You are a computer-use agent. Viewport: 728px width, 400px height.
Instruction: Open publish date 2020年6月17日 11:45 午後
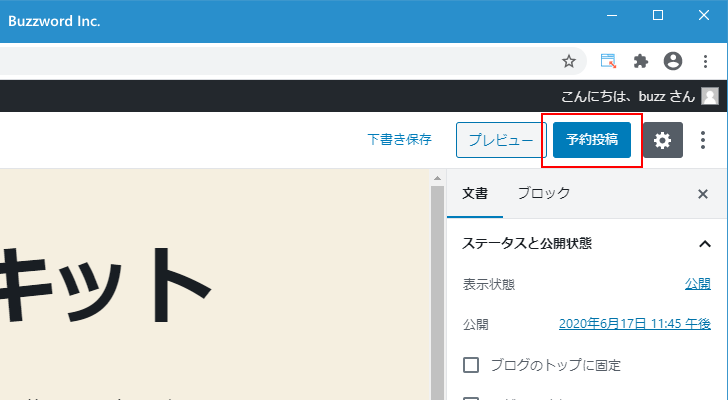point(635,323)
